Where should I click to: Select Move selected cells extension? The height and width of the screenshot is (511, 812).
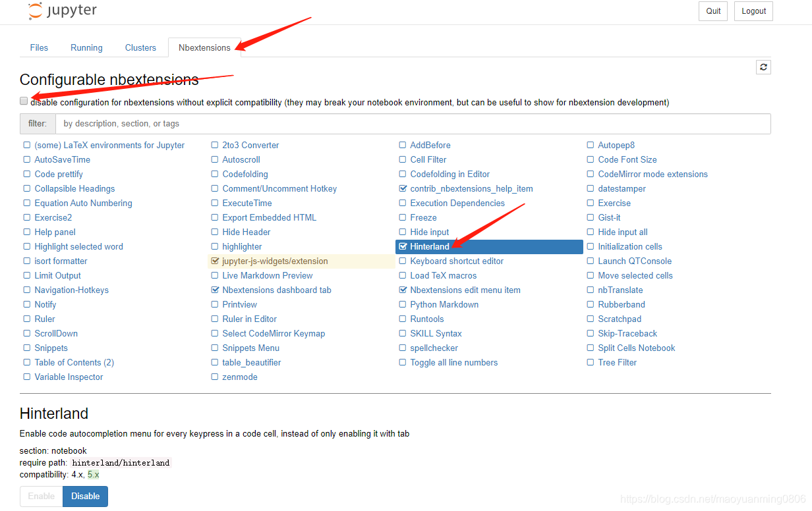click(x=635, y=276)
